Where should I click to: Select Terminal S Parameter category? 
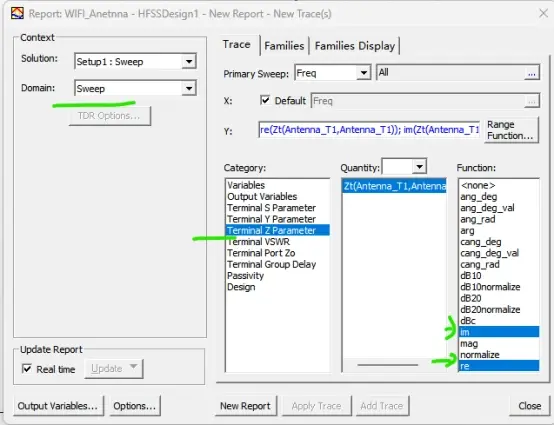pos(271,208)
